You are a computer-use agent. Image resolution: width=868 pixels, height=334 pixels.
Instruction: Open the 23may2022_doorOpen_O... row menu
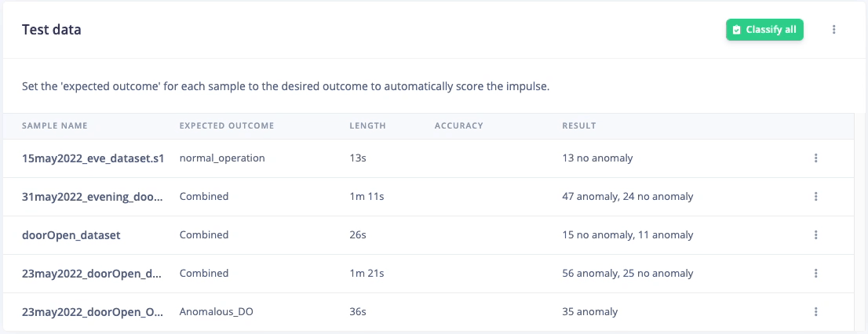[x=816, y=312]
